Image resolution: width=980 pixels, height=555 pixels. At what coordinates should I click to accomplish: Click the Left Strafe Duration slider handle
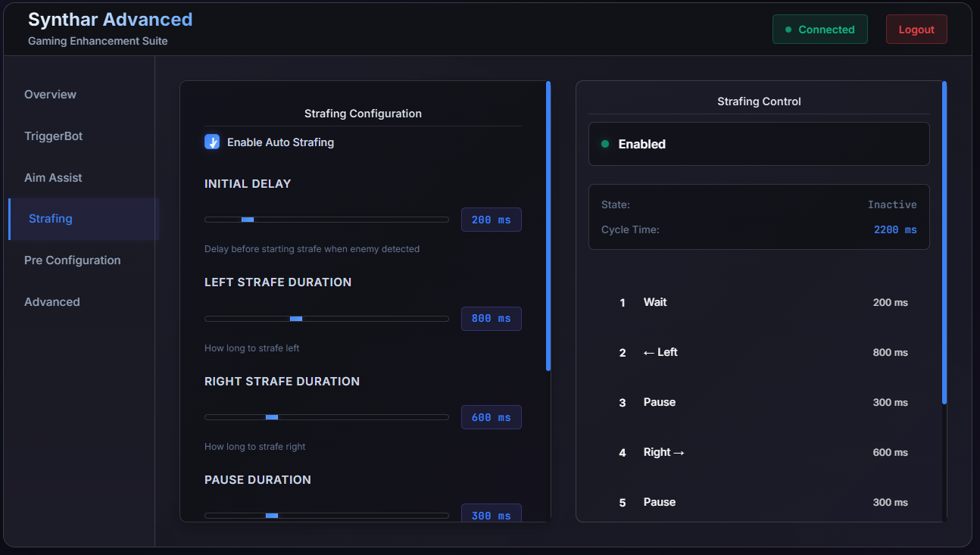(x=296, y=319)
